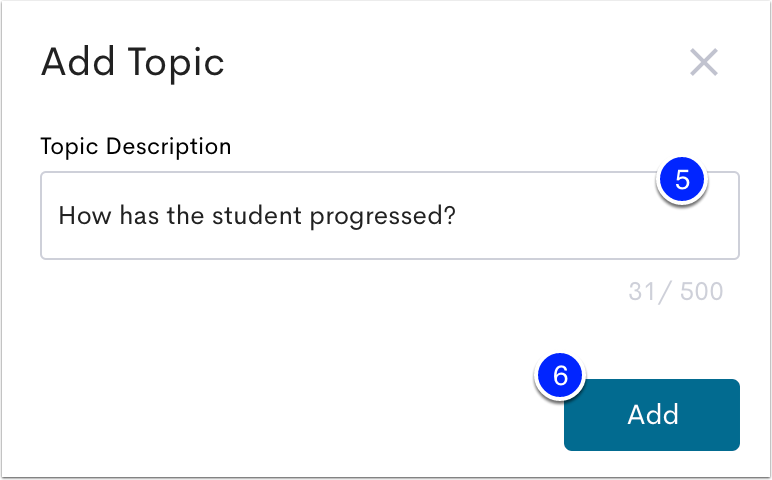Submit the topic with the teal Add button

pos(651,415)
